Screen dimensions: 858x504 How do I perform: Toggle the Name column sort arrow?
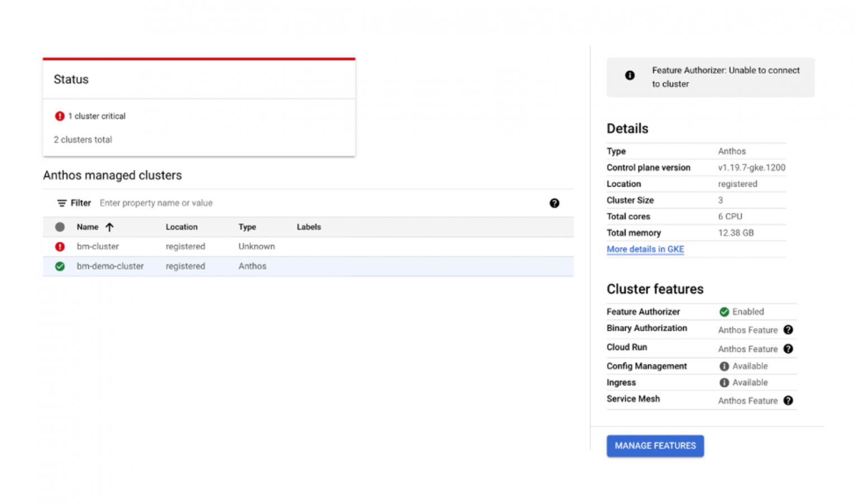coord(109,227)
